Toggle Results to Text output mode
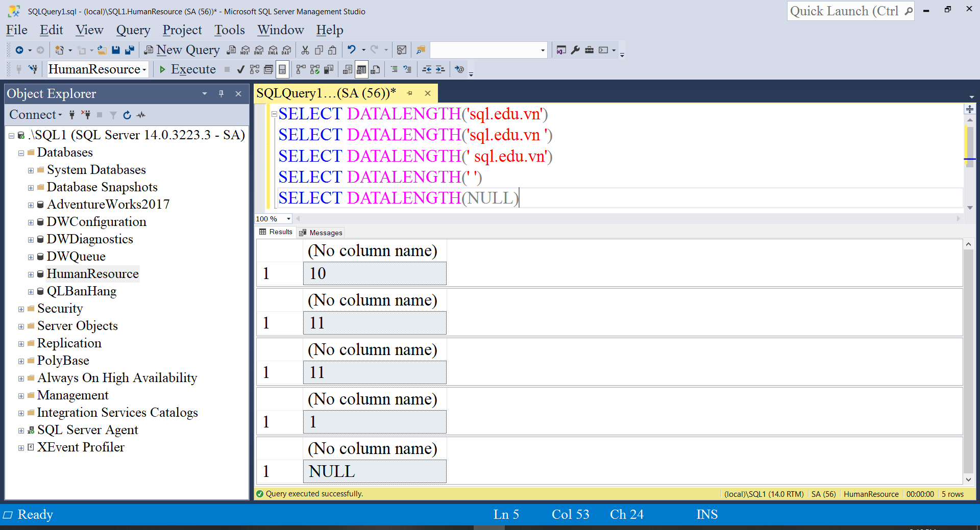 348,69
